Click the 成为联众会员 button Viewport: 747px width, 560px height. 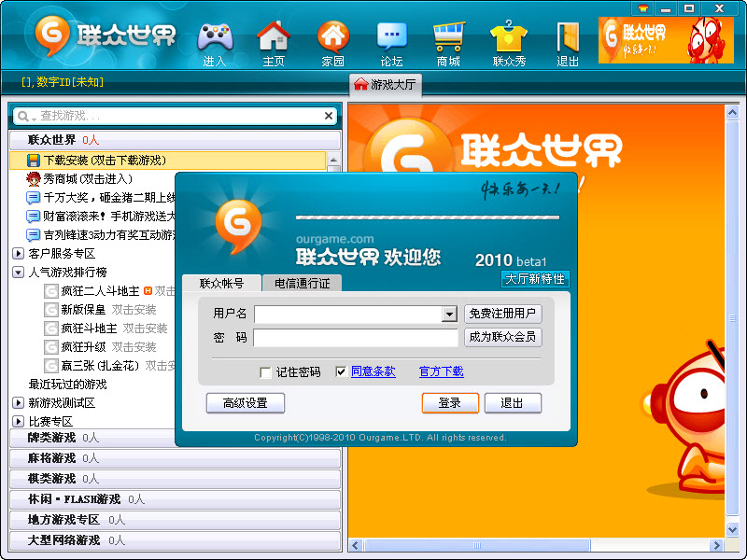point(502,337)
